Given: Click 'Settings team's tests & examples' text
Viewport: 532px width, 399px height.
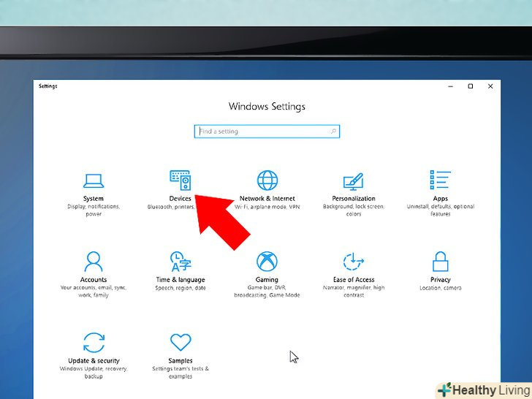Looking at the screenshot, I should (x=180, y=373).
